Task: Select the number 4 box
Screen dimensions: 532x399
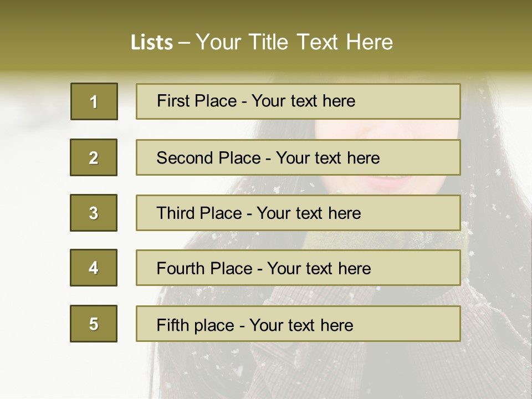Action: pyautogui.click(x=94, y=268)
